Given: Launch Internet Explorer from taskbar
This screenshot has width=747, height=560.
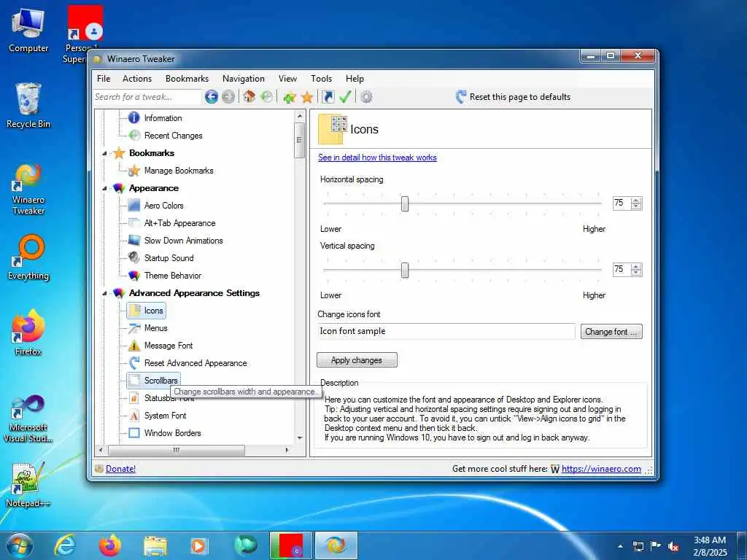Looking at the screenshot, I should [65, 545].
